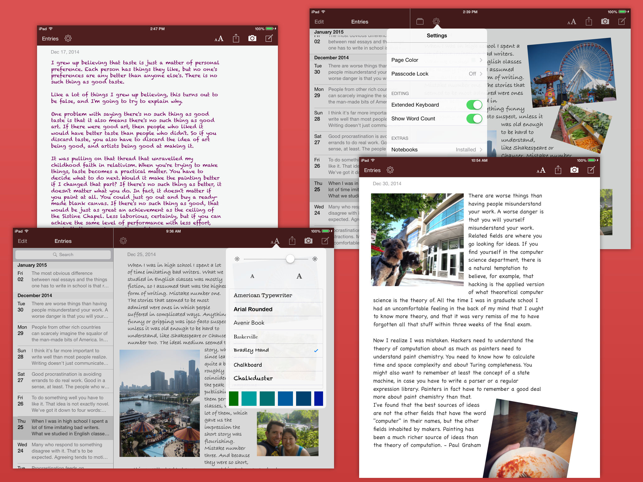Pick medium blue text color swatch
The image size is (643, 482).
point(285,398)
